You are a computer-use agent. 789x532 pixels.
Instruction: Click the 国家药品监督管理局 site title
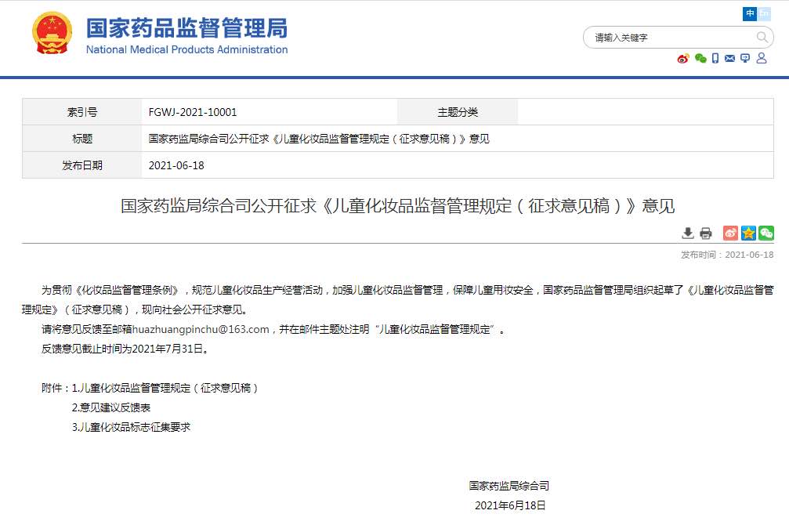coord(186,29)
